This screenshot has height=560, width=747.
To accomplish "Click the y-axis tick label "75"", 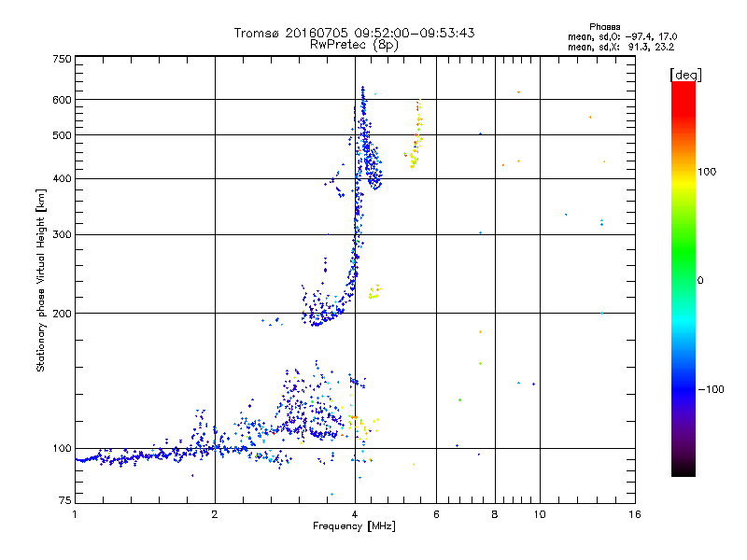I will click(64, 500).
